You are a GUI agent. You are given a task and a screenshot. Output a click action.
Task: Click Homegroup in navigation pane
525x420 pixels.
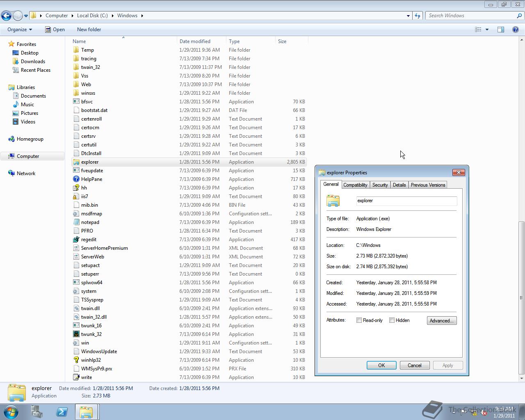pos(30,139)
